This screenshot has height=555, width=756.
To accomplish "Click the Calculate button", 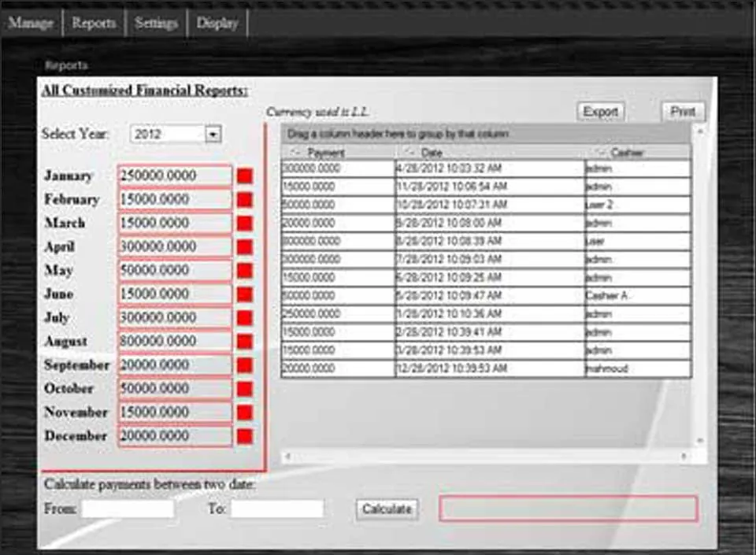I will tap(386, 509).
